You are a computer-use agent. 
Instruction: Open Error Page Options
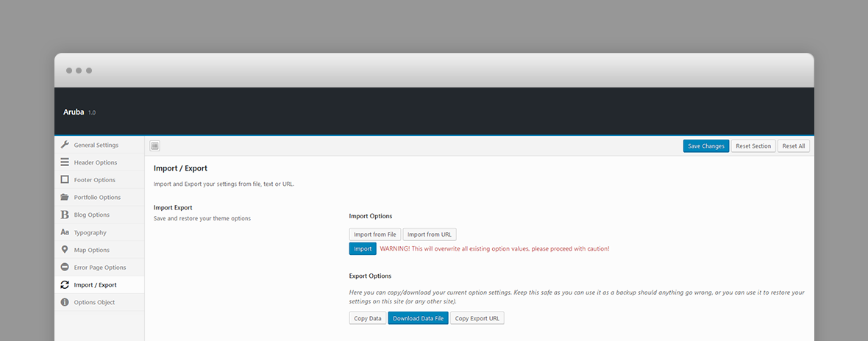tap(99, 268)
